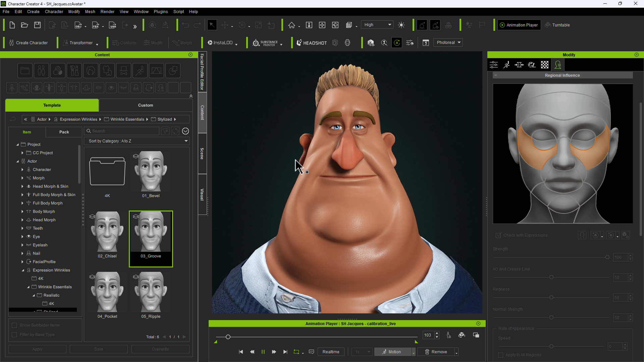Viewport: 644px width, 362px height.
Task: Click the Remove button
Action: pyautogui.click(x=436, y=352)
